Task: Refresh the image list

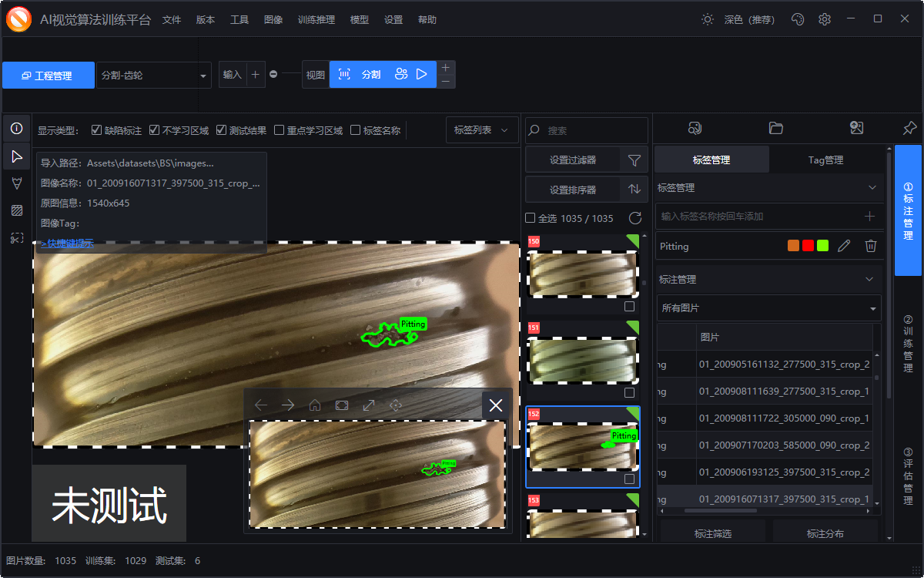Action: [x=635, y=218]
